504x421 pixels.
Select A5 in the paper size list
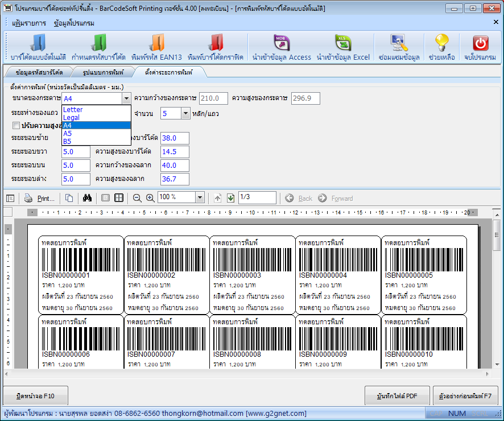(97, 133)
